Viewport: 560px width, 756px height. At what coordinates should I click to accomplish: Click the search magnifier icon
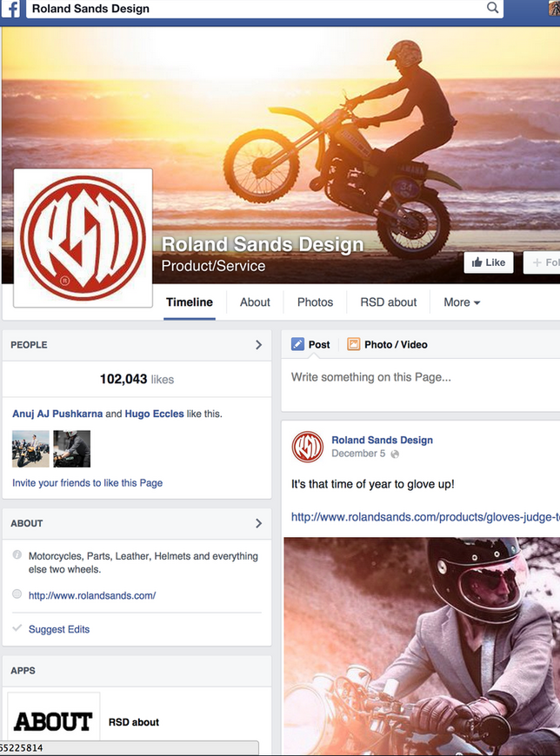pyautogui.click(x=492, y=8)
